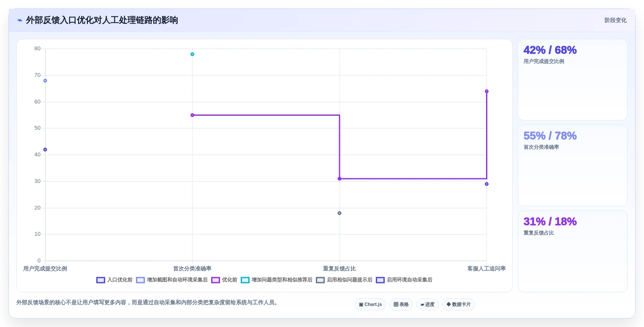Click the 进度 tag
Screen dimensions: 644x327
tap(427, 304)
